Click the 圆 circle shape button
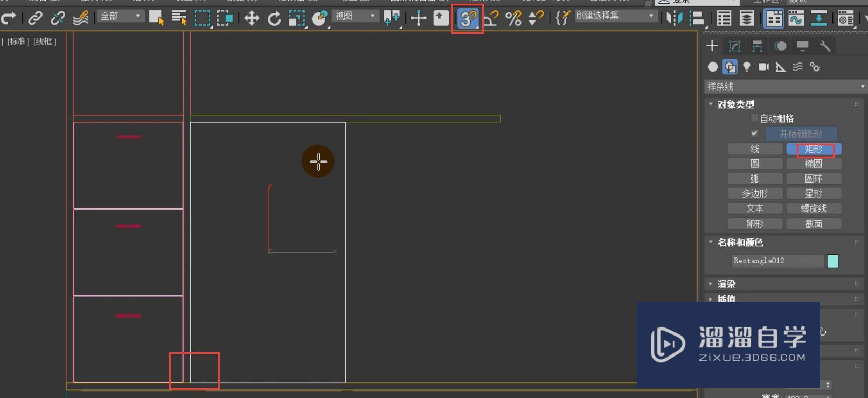This screenshot has width=868, height=398. 755,164
